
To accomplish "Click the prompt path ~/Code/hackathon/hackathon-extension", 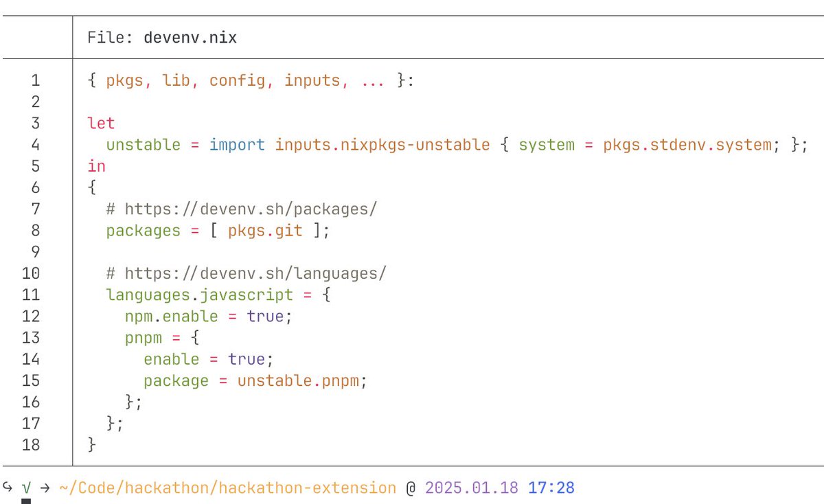I will pos(227,488).
